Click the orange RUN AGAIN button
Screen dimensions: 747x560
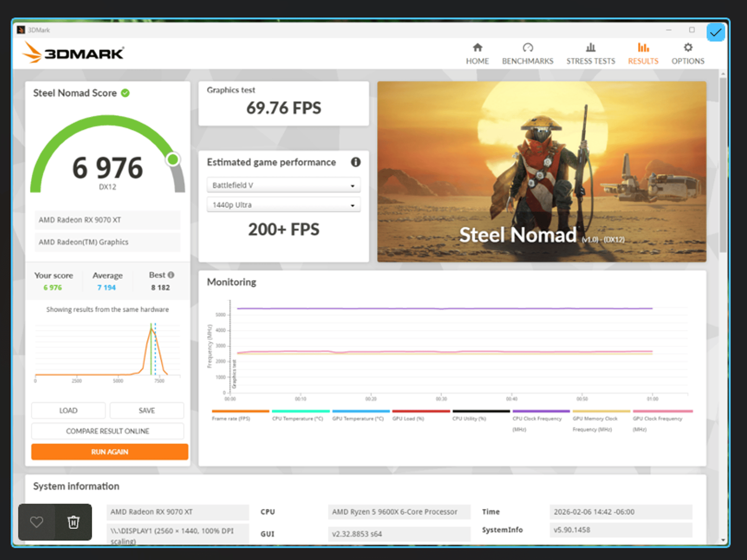click(x=110, y=452)
